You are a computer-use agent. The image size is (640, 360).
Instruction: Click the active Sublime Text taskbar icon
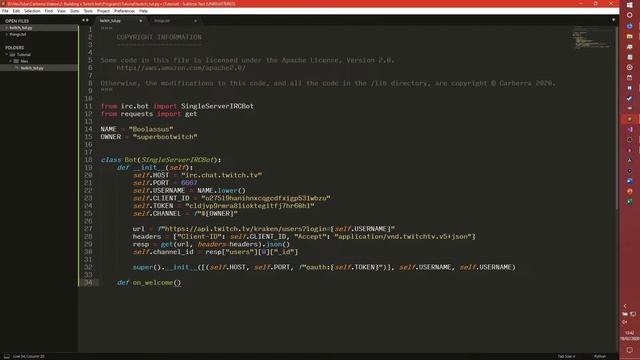(629, 119)
